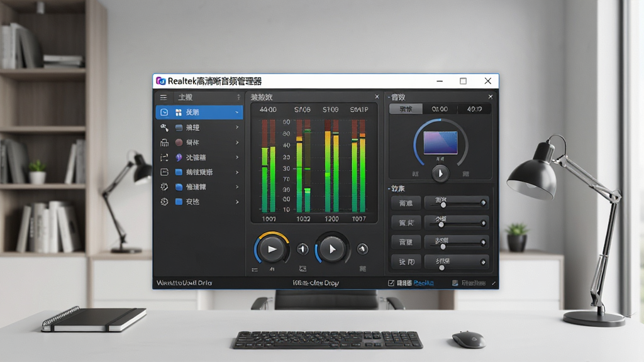The width and height of the screenshot is (644, 362).
Task: Open the dropdown caret on the highlighted sidebar row
Action: point(237,112)
